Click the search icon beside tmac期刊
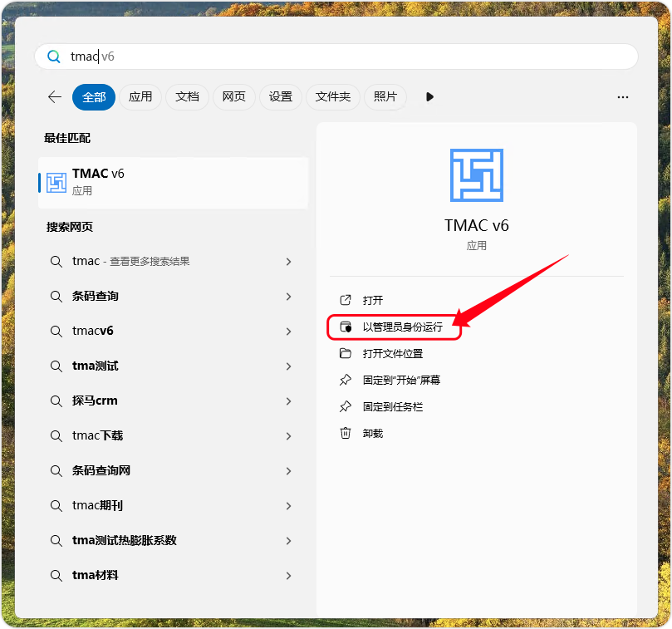The image size is (672, 629). 56,506
